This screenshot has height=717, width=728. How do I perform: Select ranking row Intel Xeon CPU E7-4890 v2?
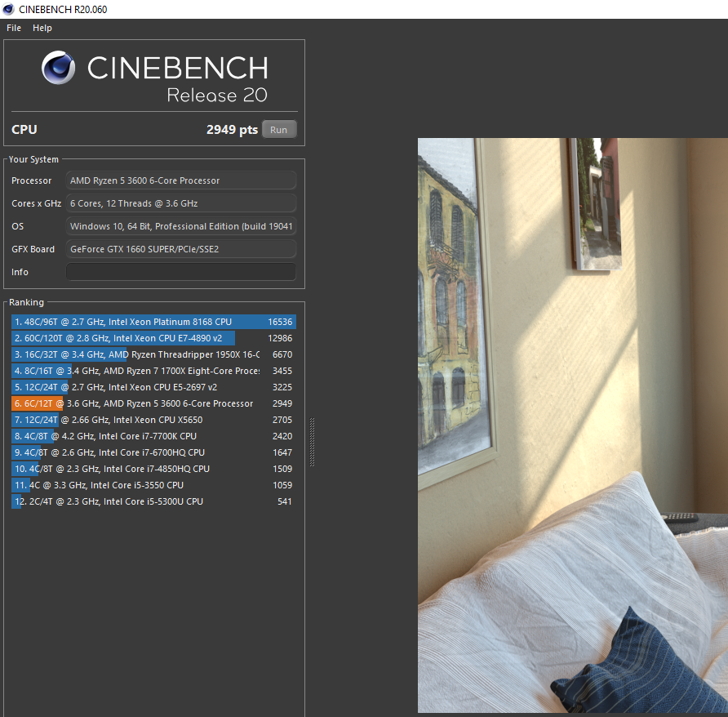tap(153, 338)
